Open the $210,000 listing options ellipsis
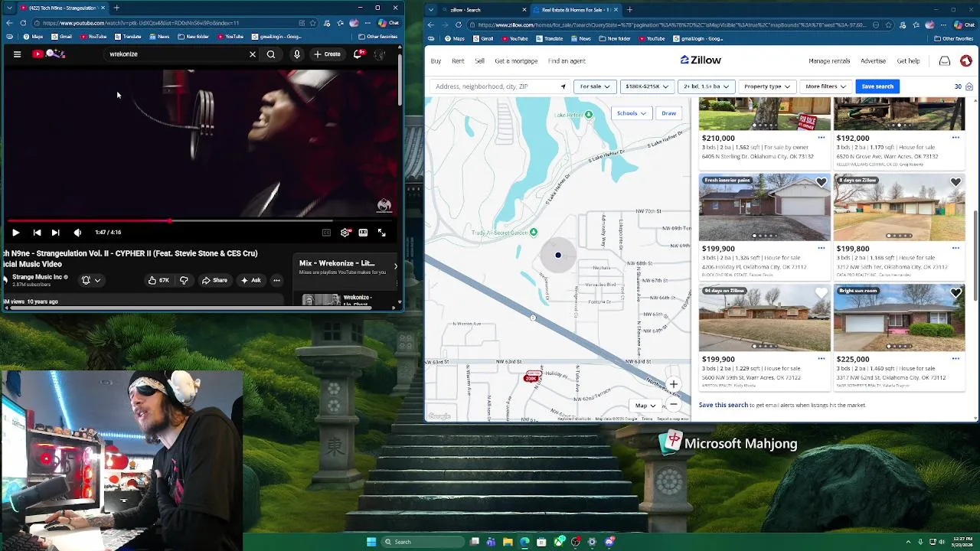 click(821, 138)
